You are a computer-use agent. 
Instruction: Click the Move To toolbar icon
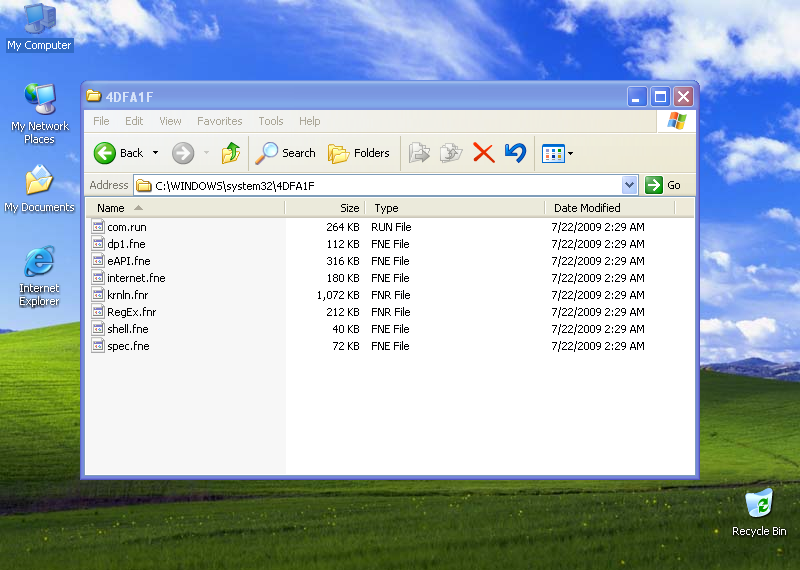pyautogui.click(x=419, y=153)
